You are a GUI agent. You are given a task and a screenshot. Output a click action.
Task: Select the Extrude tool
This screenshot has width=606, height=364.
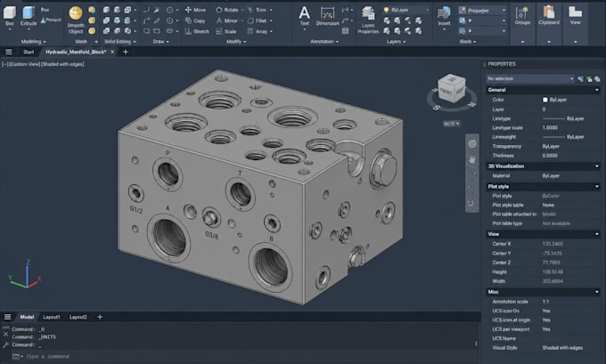(29, 16)
